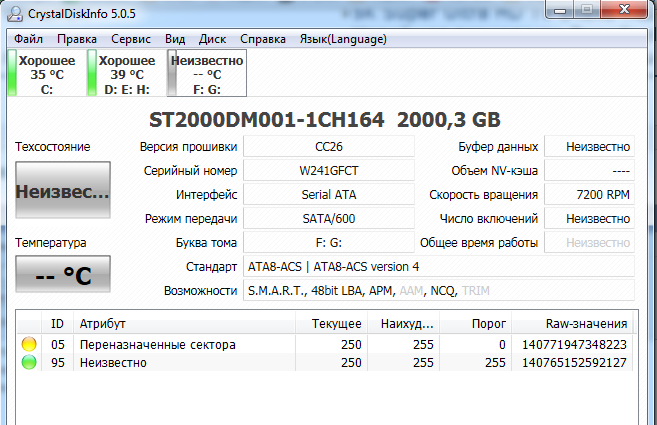The width and height of the screenshot is (657, 425).
Task: Select the Переназначенные сектора attribute row
Action: click(327, 344)
